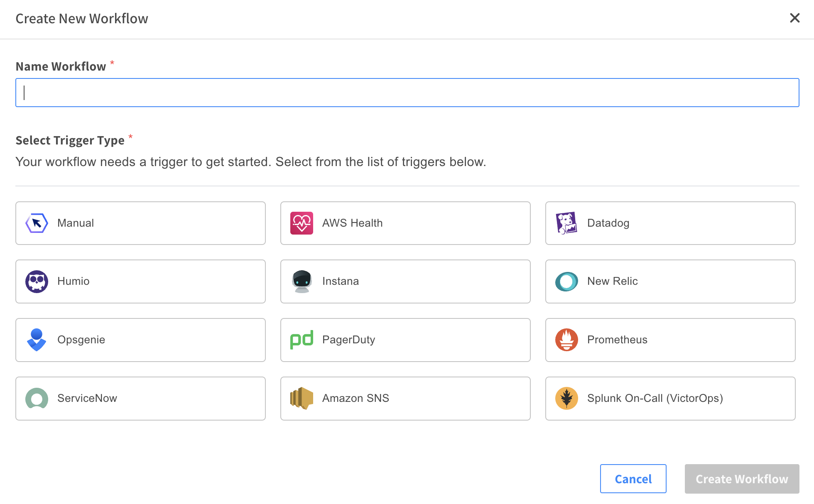Focus the Name Workflow text field
Viewport: 814px width, 504px height.
pos(407,93)
